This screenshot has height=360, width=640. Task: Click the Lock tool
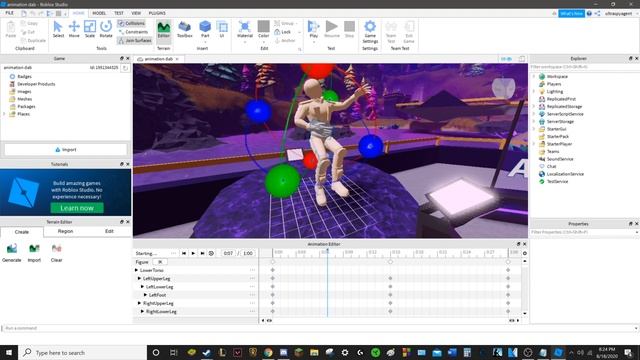click(283, 32)
